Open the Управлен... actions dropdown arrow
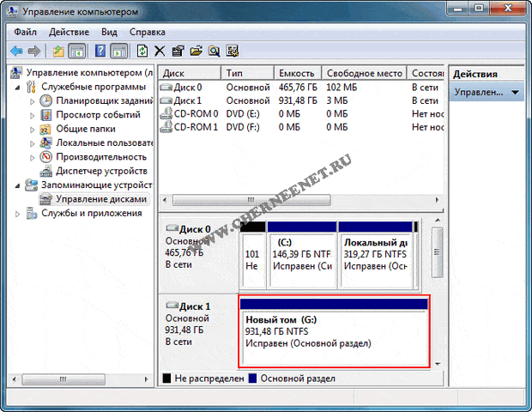Viewport: 532px width, 412px height. coord(515,93)
